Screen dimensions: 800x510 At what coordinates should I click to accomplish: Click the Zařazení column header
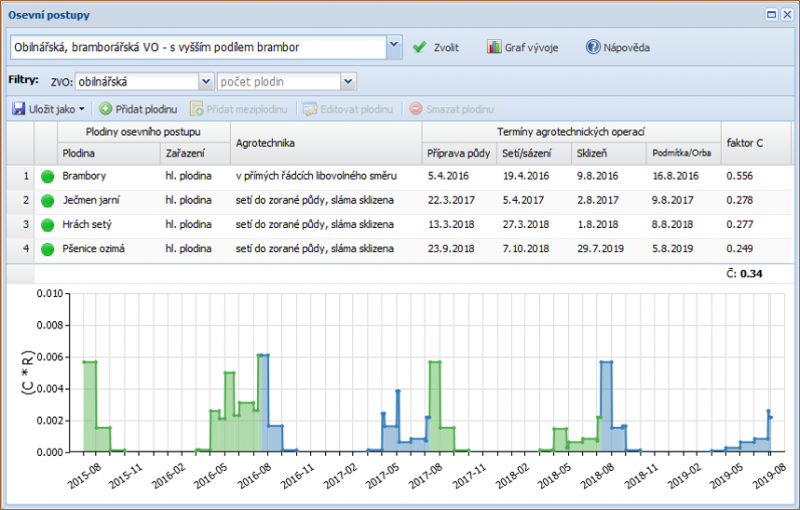pyautogui.click(x=186, y=154)
